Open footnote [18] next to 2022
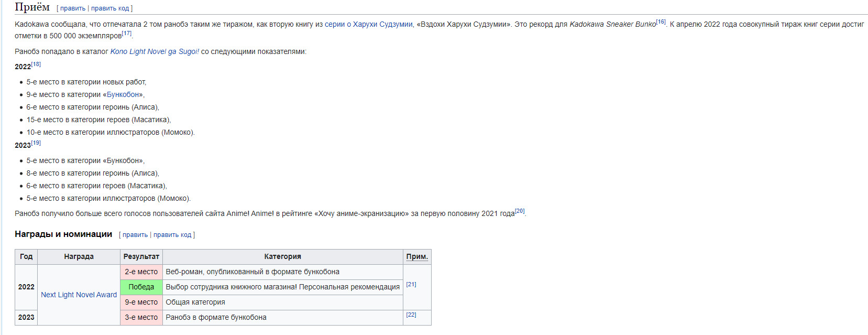Image resolution: width=868 pixels, height=335 pixels. [36, 64]
